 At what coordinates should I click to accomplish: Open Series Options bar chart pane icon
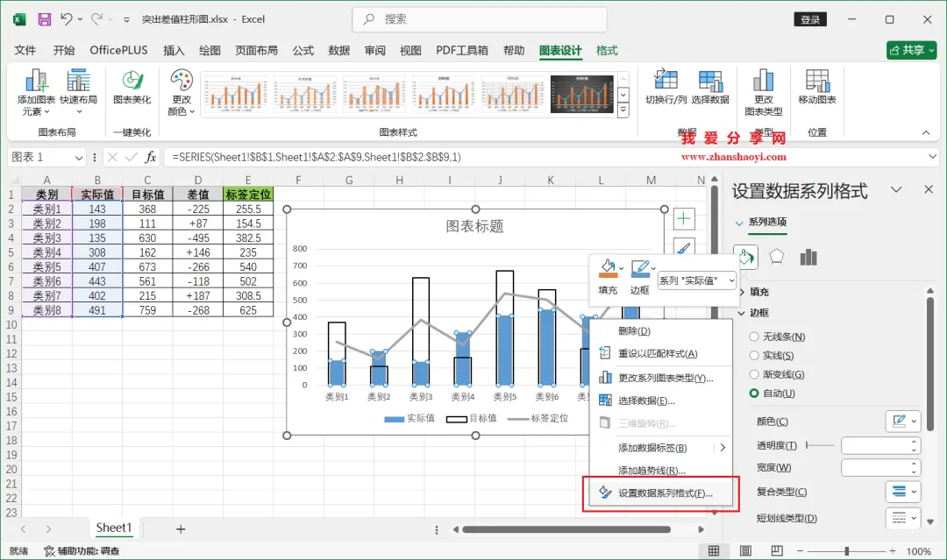tap(808, 258)
